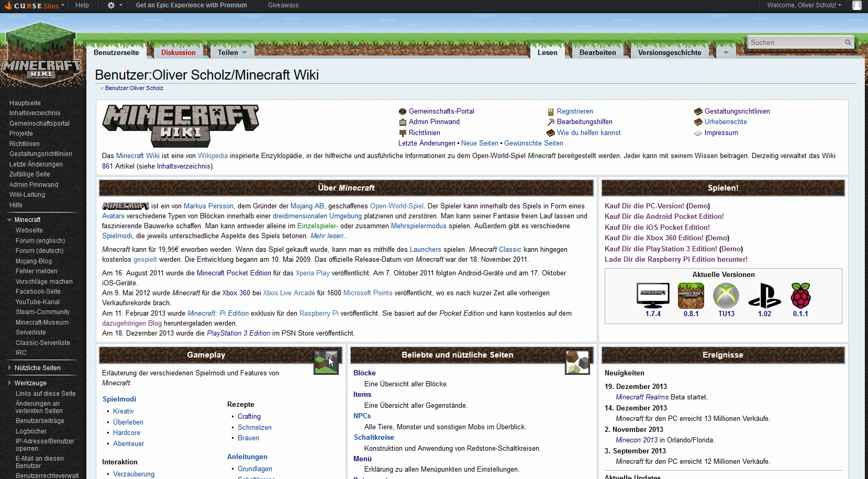Click the Serverliste sidebar link

(31, 332)
